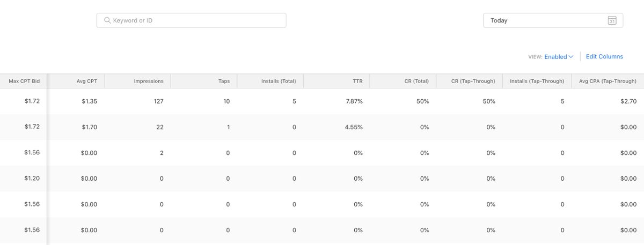Sort by Installs (Total) column header
This screenshot has width=644, height=245.
[x=270, y=81]
